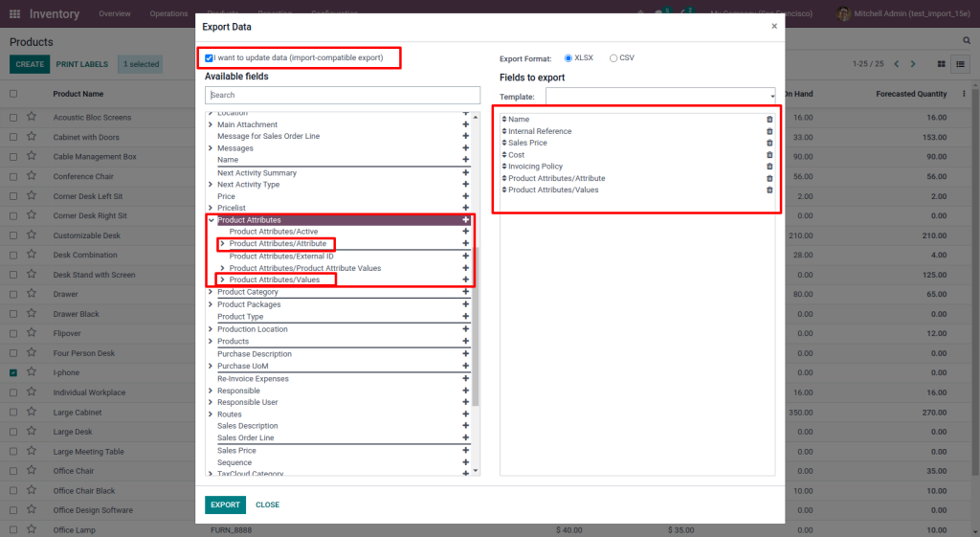Open the Overview menu
Screen dimensions: 980x537
115,13
